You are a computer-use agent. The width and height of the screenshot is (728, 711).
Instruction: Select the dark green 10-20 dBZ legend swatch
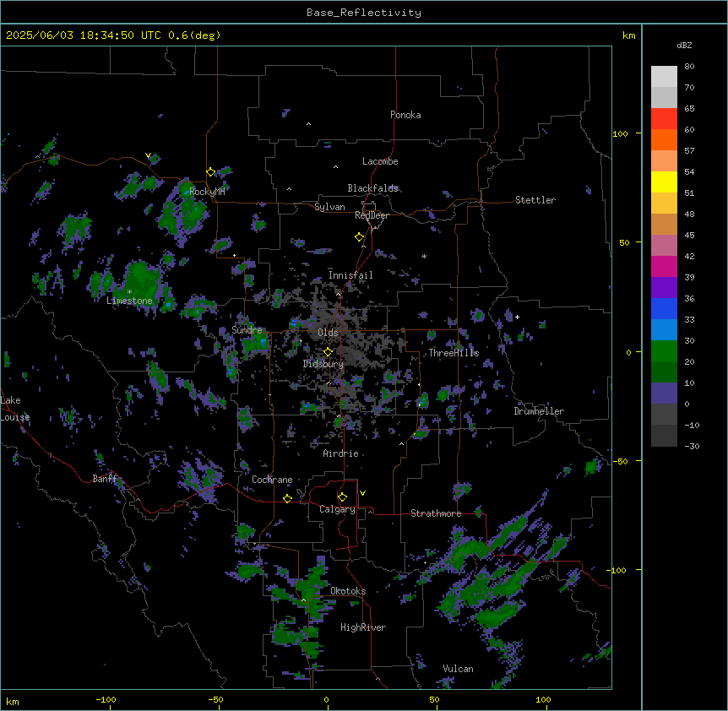pyautogui.click(x=664, y=372)
